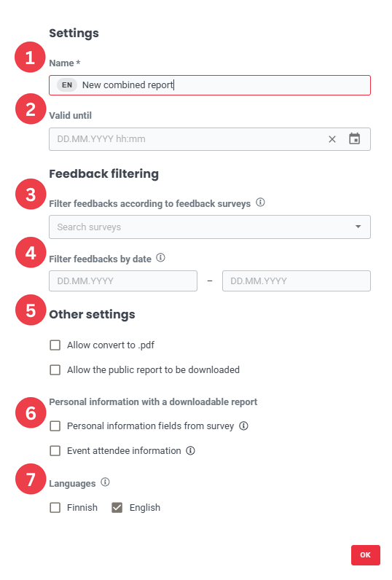The width and height of the screenshot is (392, 580).
Task: Click the end date filter field
Action: point(297,281)
